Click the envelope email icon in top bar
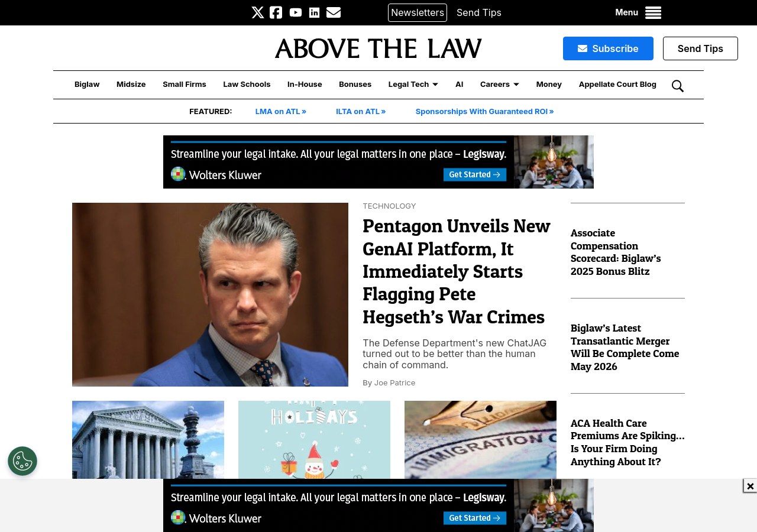 click(x=334, y=12)
